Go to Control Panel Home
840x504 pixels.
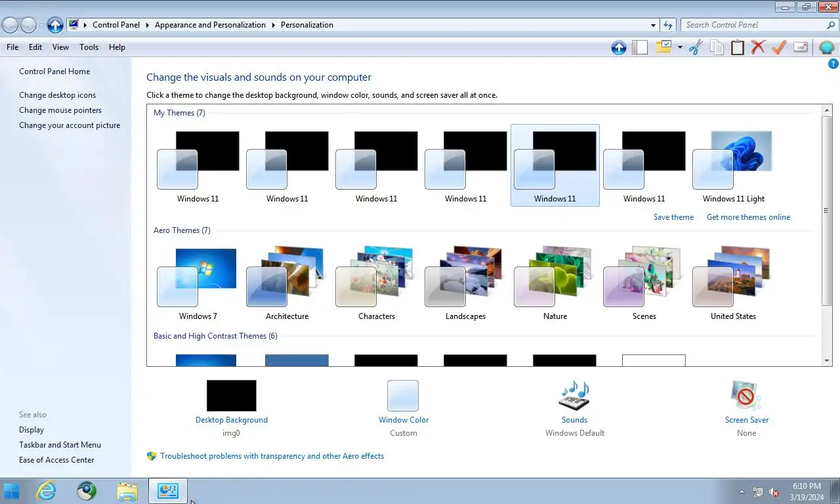[x=54, y=72]
